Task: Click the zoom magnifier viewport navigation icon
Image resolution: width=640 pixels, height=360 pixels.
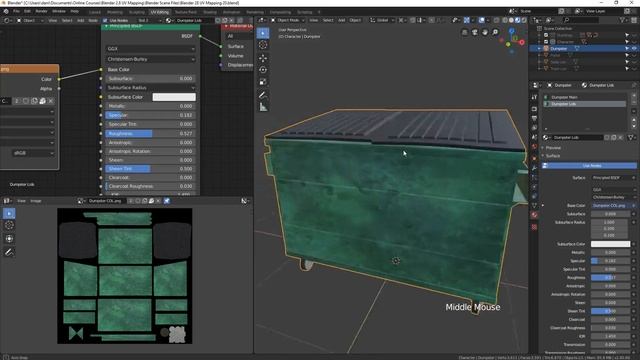Action: click(495, 32)
